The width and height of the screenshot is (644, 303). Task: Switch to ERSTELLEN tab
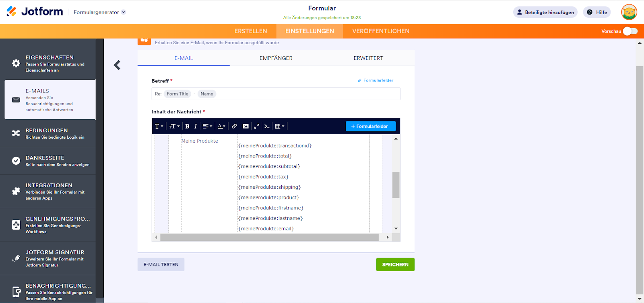[x=251, y=31]
